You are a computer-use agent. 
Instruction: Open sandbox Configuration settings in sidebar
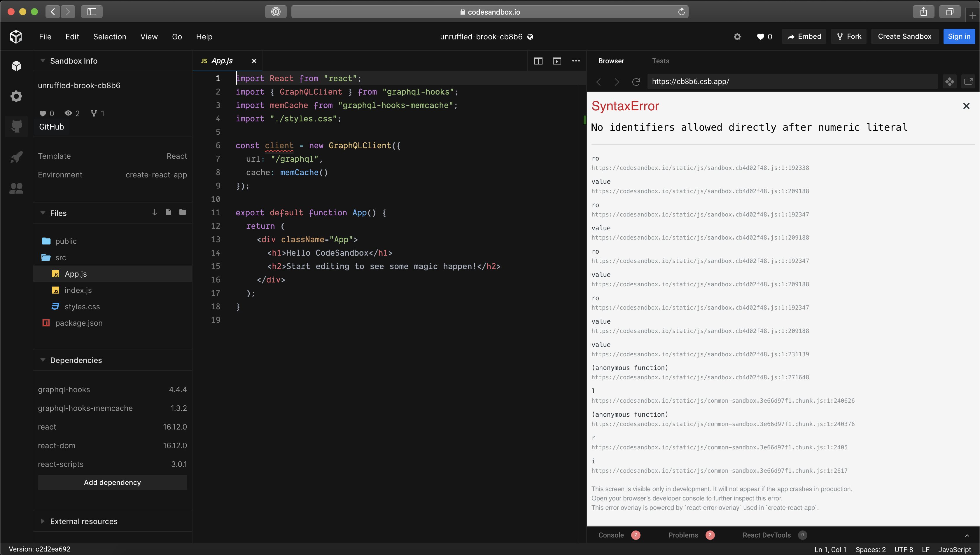[16, 96]
